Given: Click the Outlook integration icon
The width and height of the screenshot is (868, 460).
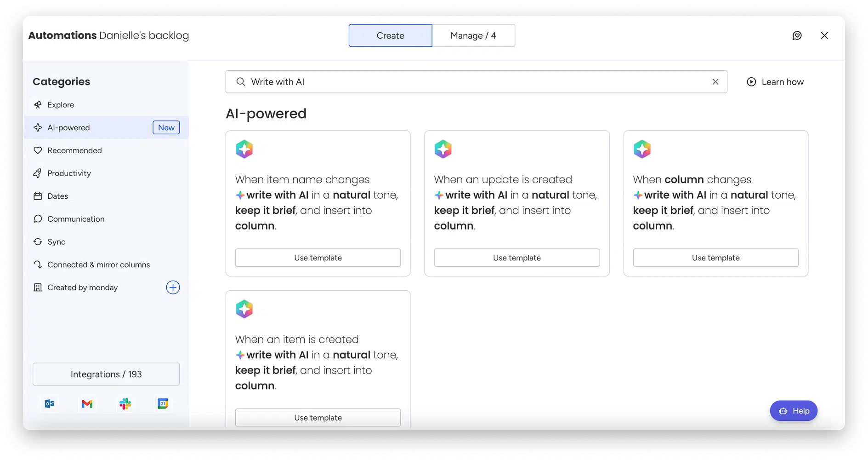Looking at the screenshot, I should (50, 404).
